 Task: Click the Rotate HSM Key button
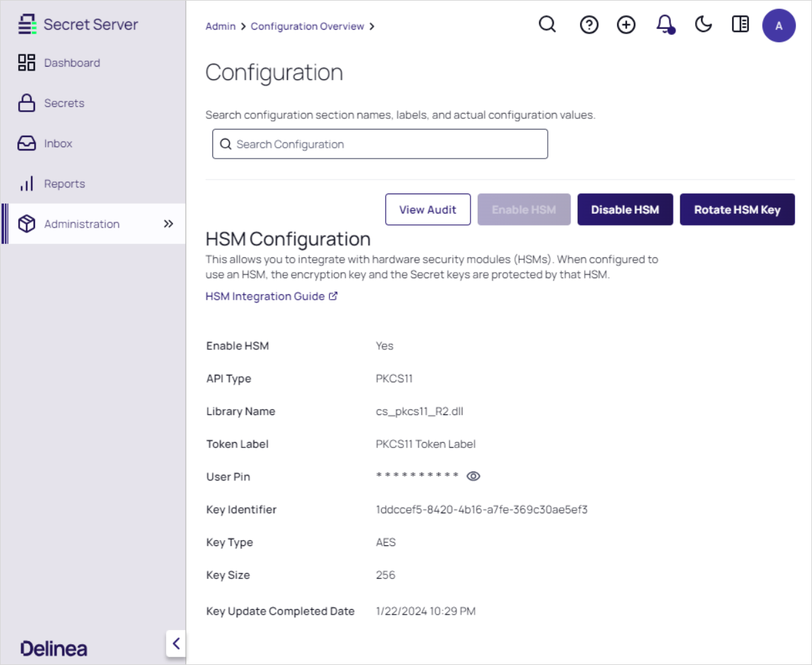coord(737,210)
